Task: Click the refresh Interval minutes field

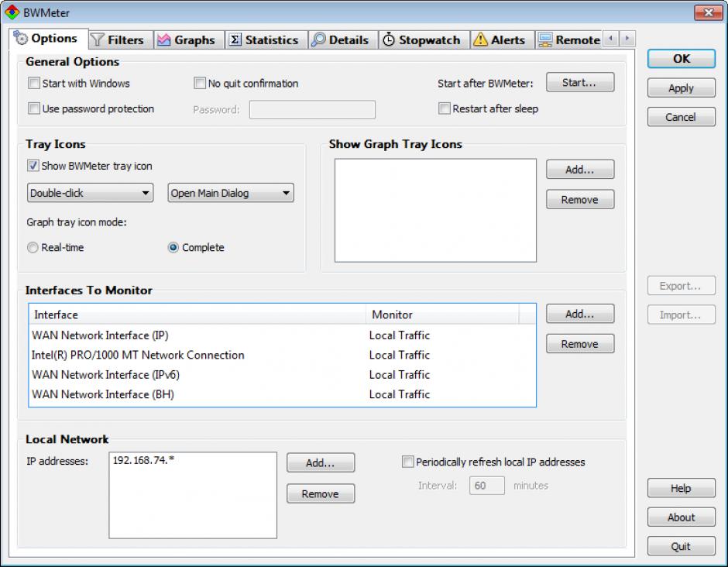Action: click(x=486, y=485)
